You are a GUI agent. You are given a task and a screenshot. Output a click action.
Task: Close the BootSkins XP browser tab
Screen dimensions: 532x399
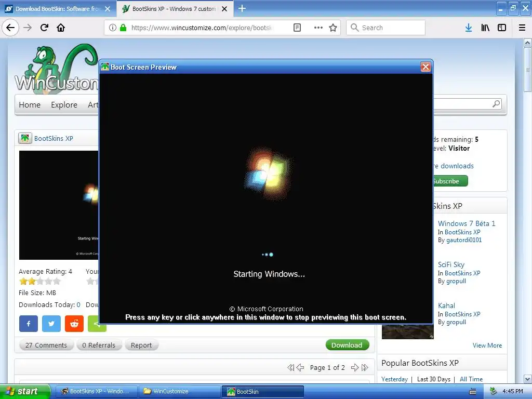[x=224, y=9]
